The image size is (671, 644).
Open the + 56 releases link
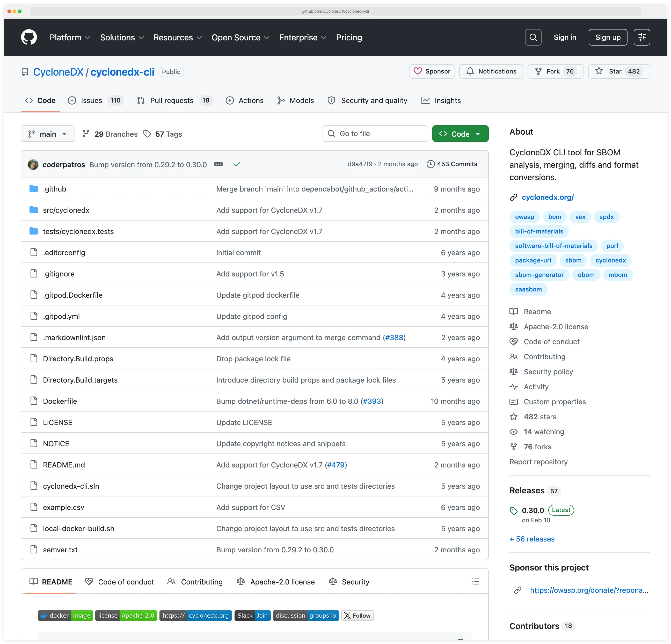coord(532,539)
